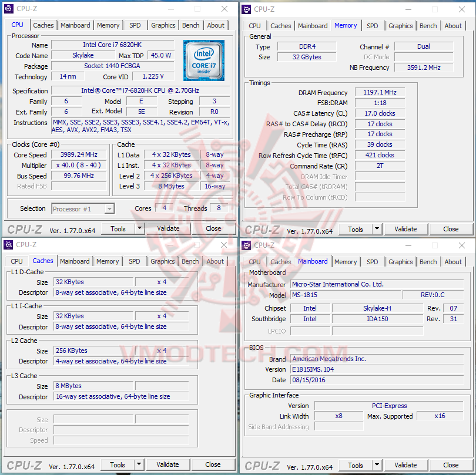Click motherboard revision value REV:0.C
This screenshot has height=475, width=476.
433,295
